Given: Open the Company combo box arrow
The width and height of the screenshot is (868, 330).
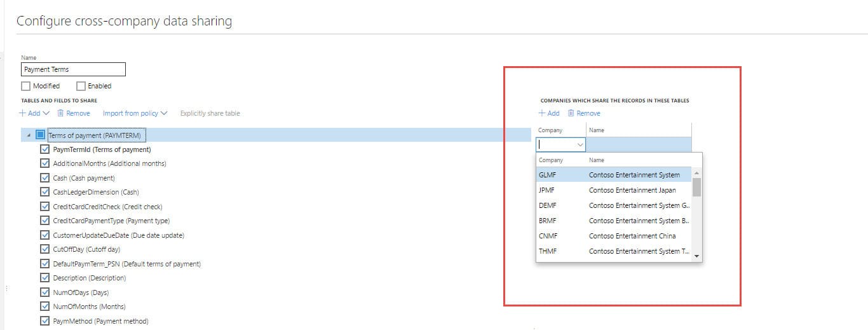Looking at the screenshot, I should click(x=580, y=145).
